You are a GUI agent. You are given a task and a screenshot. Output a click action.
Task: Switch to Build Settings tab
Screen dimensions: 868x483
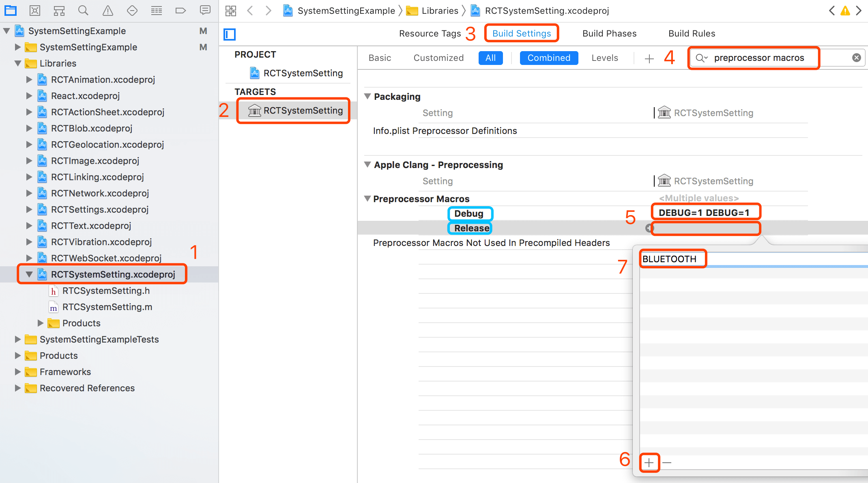(x=522, y=34)
